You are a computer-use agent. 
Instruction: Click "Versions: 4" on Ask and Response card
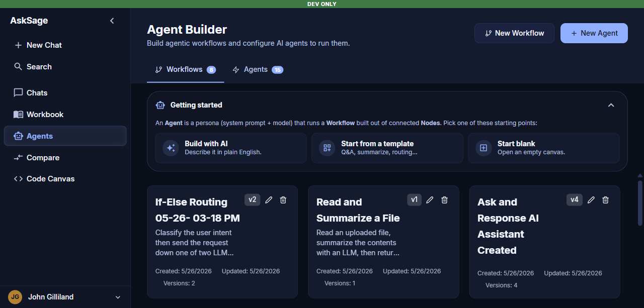tap(502, 285)
